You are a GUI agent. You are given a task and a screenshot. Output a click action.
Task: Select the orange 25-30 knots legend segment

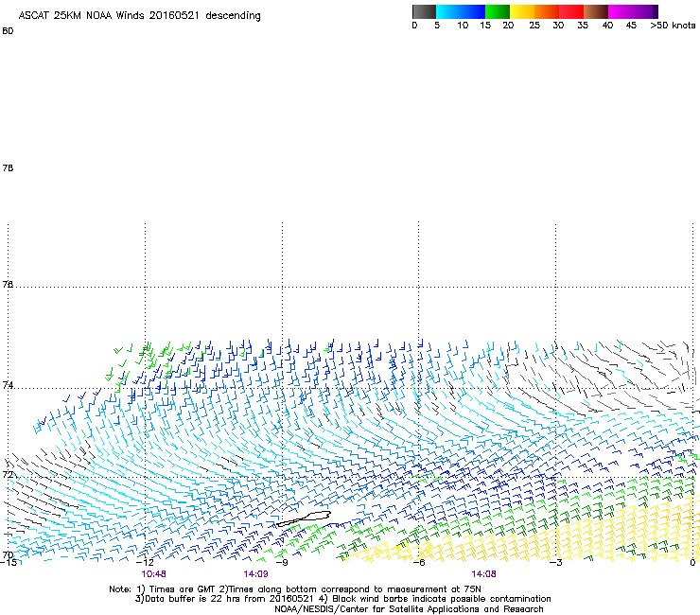tap(547, 11)
